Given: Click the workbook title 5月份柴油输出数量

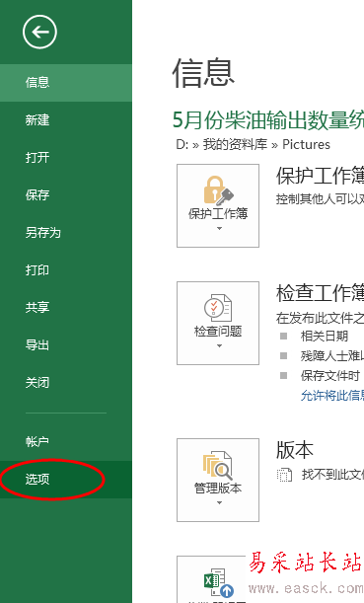Looking at the screenshot, I should 268,120.
